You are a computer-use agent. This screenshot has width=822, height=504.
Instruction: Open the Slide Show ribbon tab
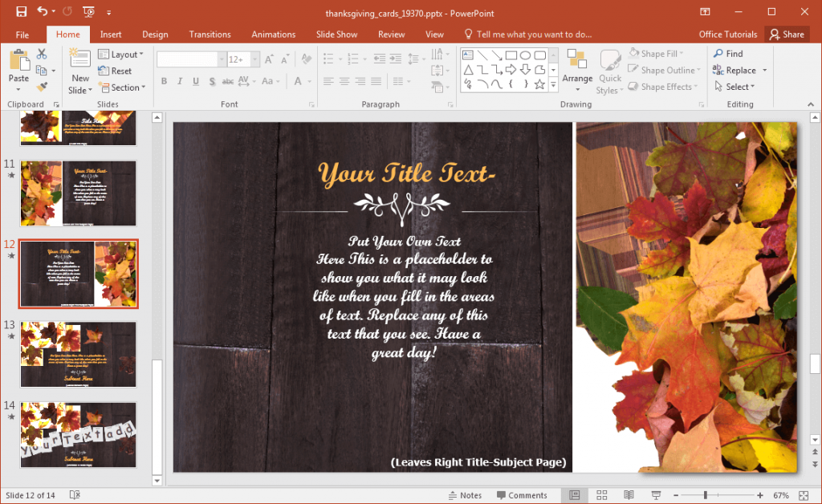[336, 34]
